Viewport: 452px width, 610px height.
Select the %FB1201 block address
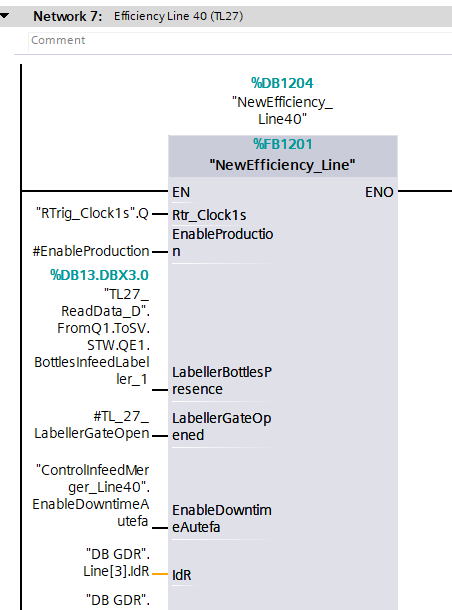point(283,144)
